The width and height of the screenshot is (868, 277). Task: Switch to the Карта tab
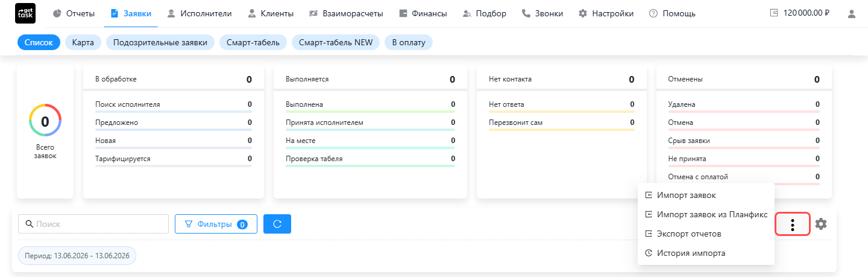(83, 42)
